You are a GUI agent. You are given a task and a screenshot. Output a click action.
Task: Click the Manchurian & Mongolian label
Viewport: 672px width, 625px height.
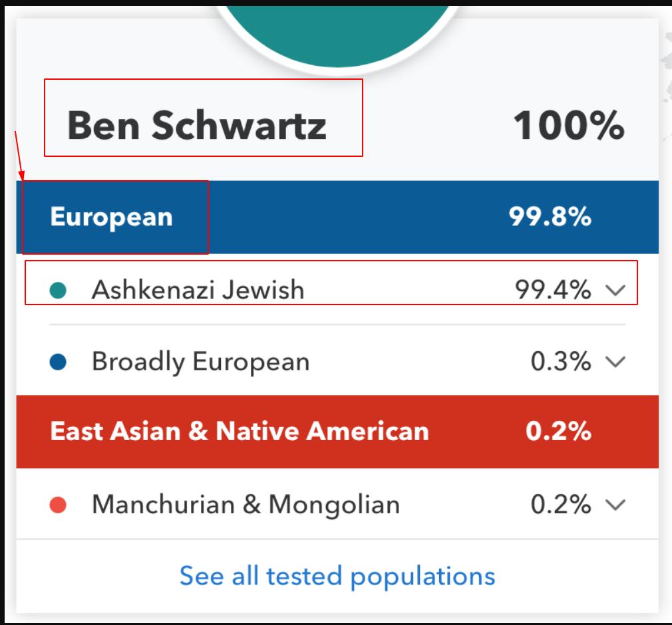246,505
